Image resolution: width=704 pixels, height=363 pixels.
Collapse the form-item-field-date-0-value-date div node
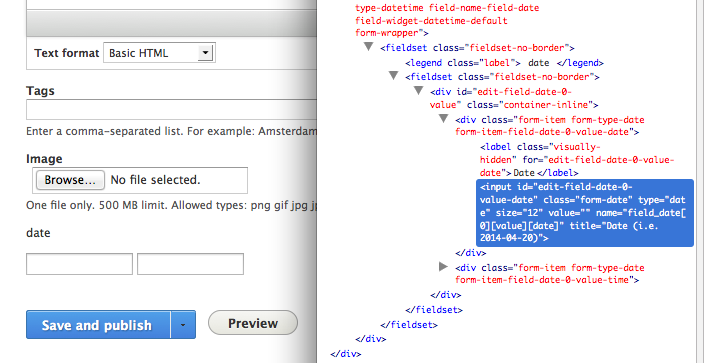444,119
